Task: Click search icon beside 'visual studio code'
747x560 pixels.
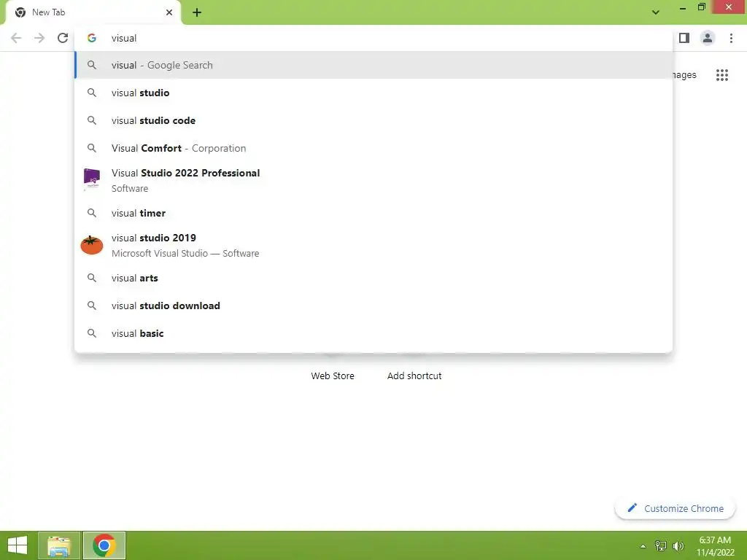Action: click(x=92, y=120)
